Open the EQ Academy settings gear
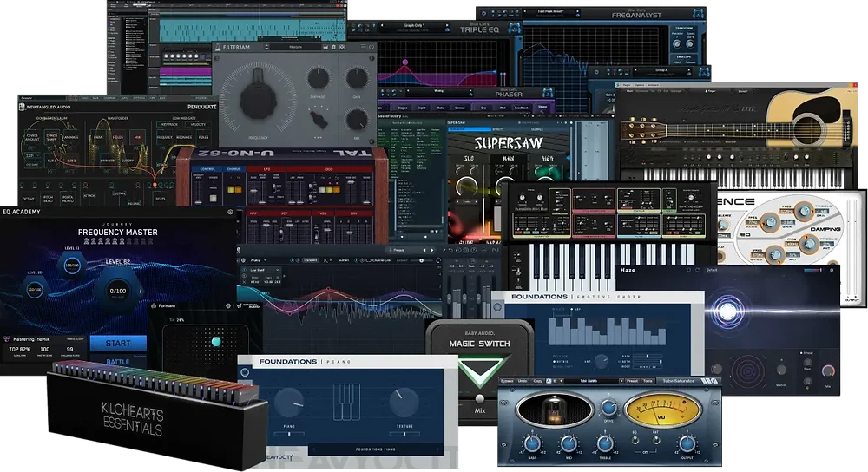The width and height of the screenshot is (868, 472). point(230,212)
